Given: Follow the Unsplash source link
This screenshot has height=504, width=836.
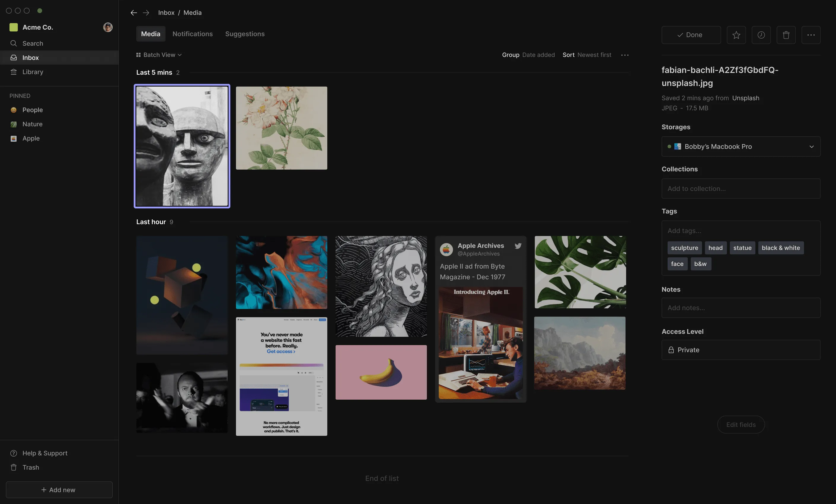Looking at the screenshot, I should click(746, 98).
